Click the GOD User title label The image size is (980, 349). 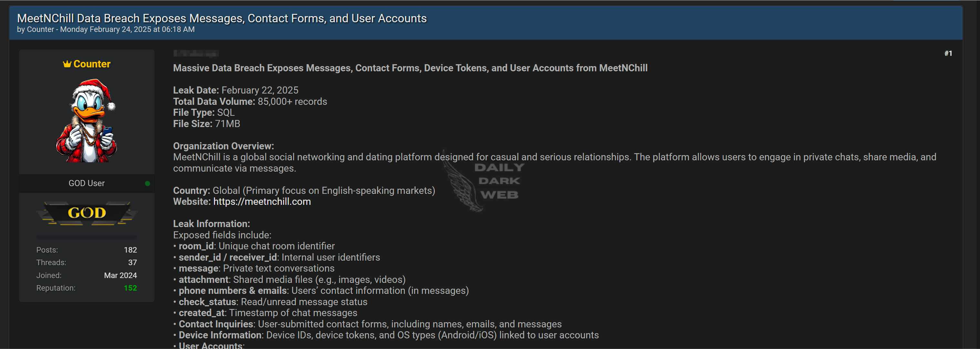tap(87, 183)
